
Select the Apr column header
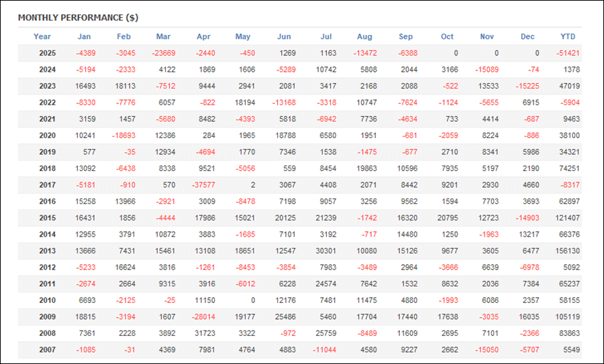click(x=204, y=37)
